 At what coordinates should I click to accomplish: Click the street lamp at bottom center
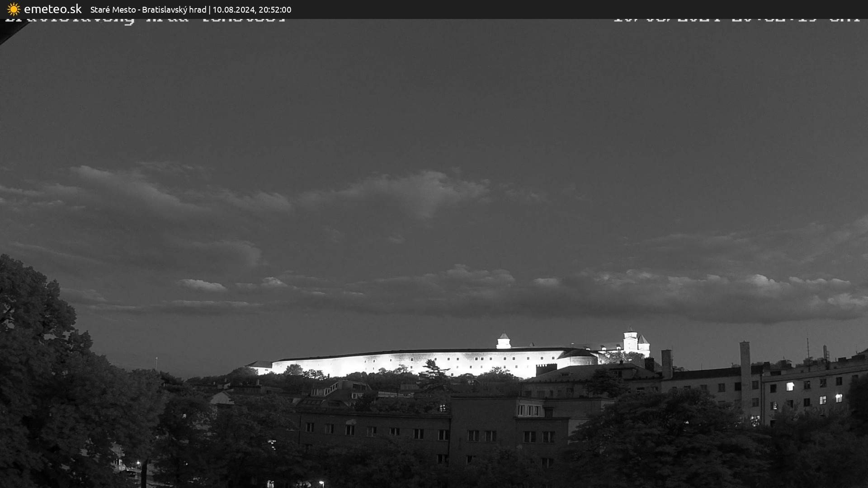321,483
